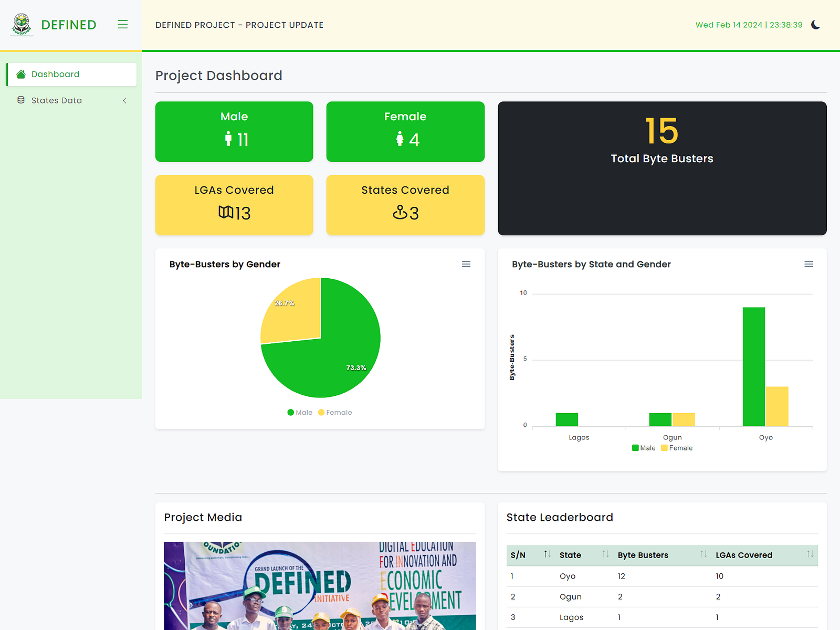Sort the State Leaderboard by Byte Busters
This screenshot has width=840, height=630.
click(703, 554)
